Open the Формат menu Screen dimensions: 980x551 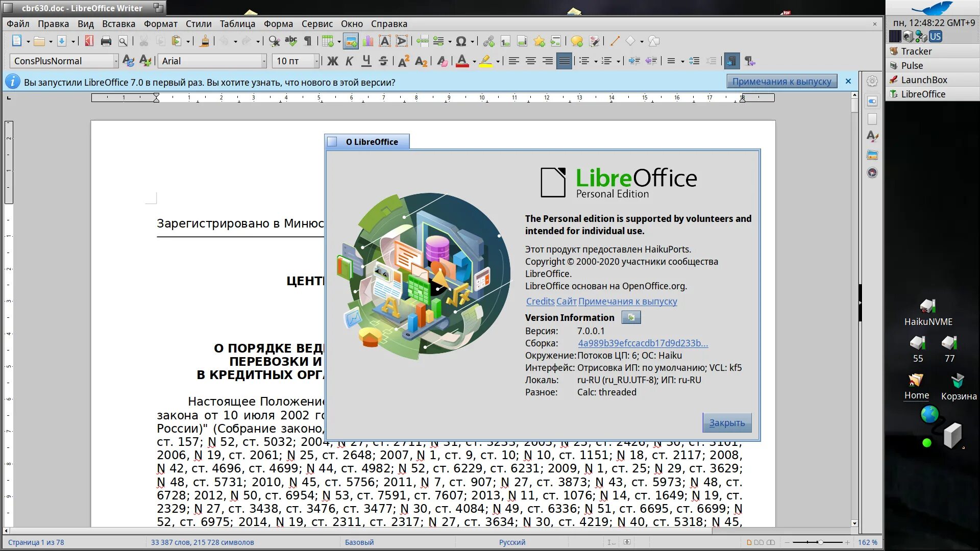coord(160,24)
